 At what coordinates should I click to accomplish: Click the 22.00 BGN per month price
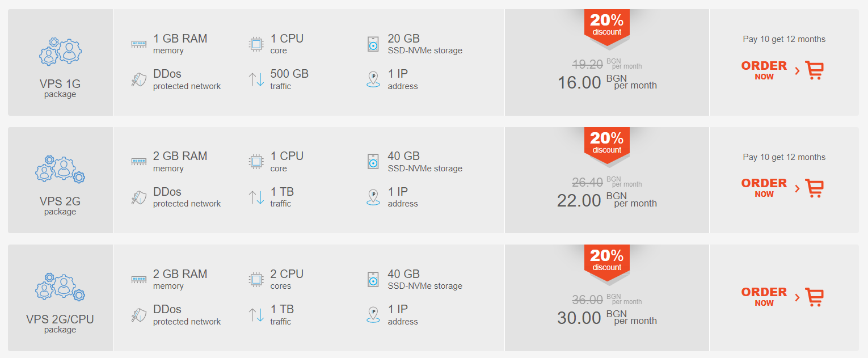point(607,200)
